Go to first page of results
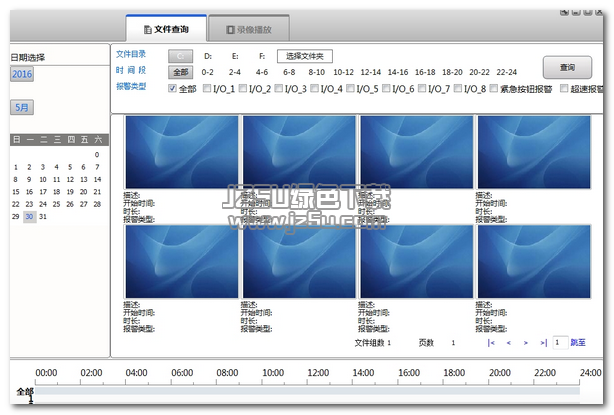 pos(491,343)
